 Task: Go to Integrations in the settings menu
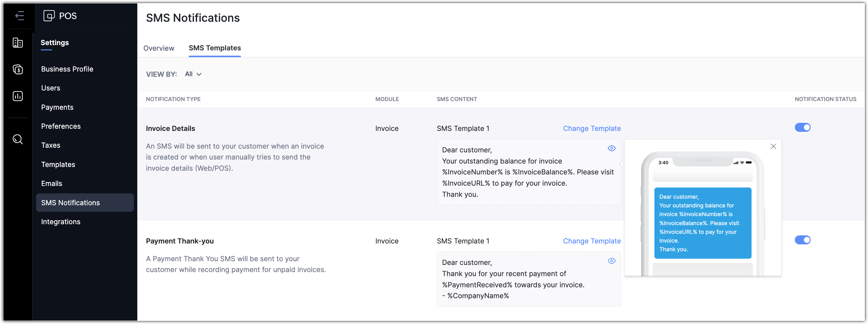click(61, 222)
